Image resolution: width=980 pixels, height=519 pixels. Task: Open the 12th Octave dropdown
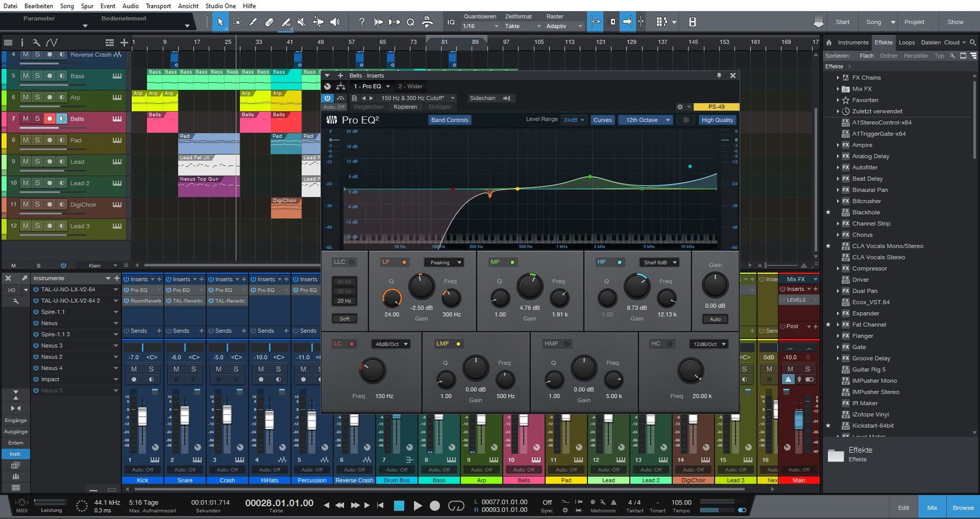coord(646,120)
